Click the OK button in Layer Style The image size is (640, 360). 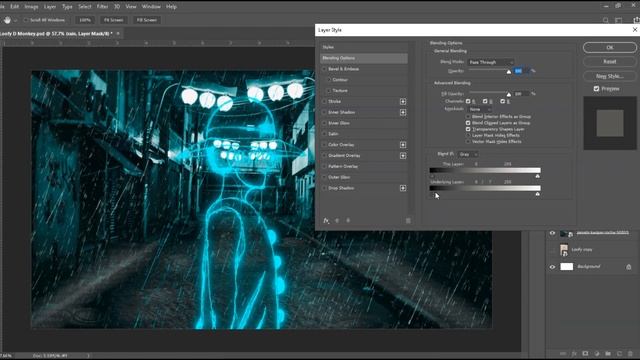(x=610, y=47)
